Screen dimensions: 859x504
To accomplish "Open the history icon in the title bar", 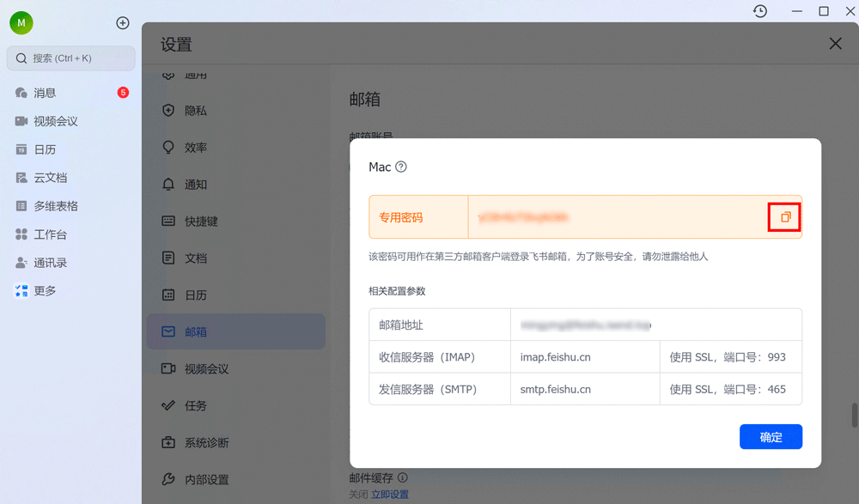I will pos(759,11).
